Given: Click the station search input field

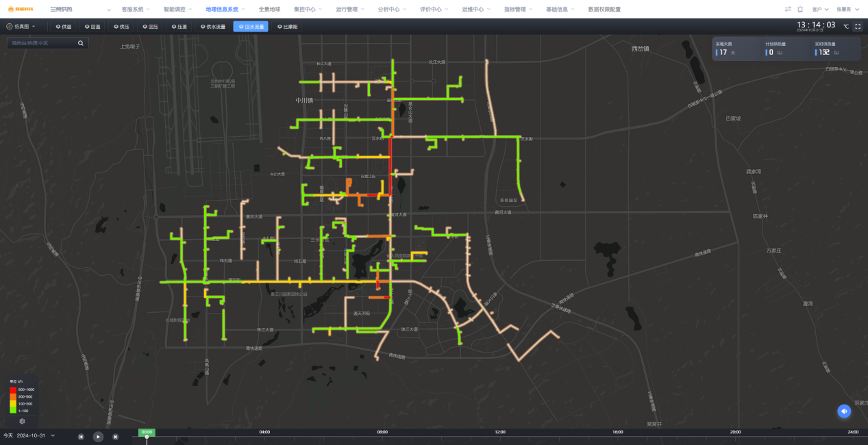Looking at the screenshot, I should [x=42, y=43].
